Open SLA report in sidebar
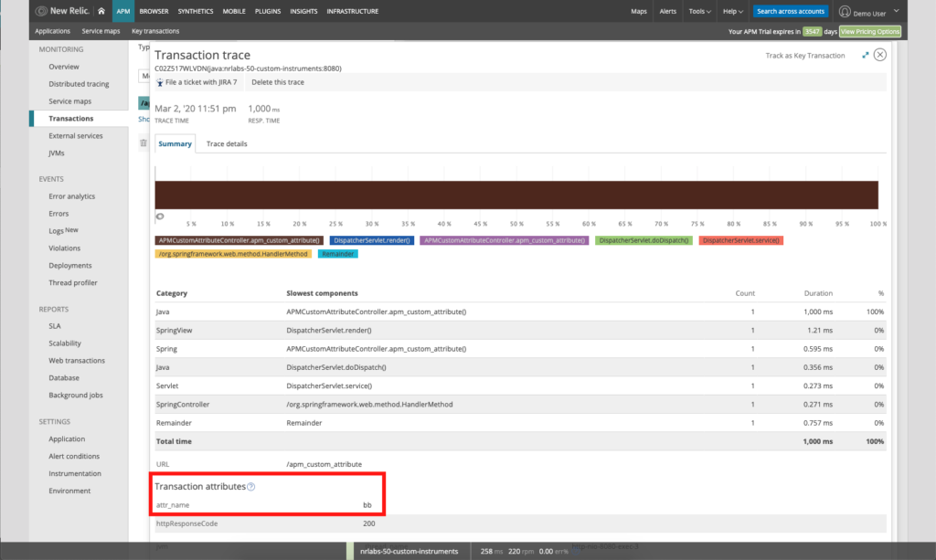The image size is (936, 560). coord(55,326)
